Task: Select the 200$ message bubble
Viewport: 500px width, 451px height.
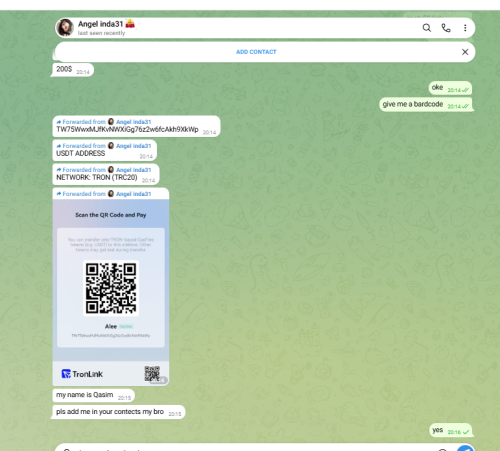Action: point(72,70)
